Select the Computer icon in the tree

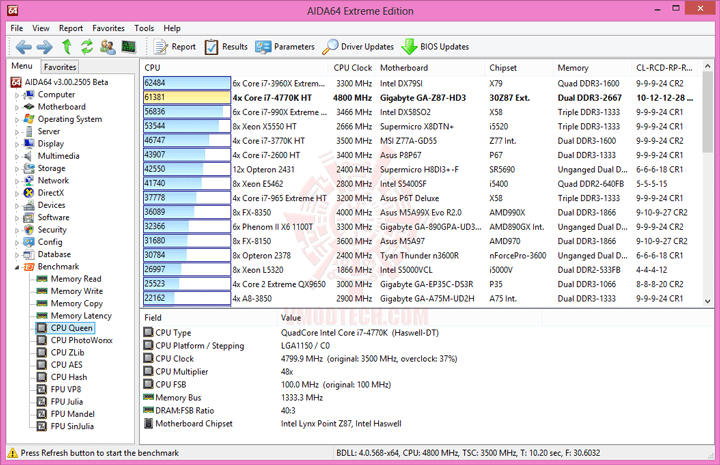29,95
